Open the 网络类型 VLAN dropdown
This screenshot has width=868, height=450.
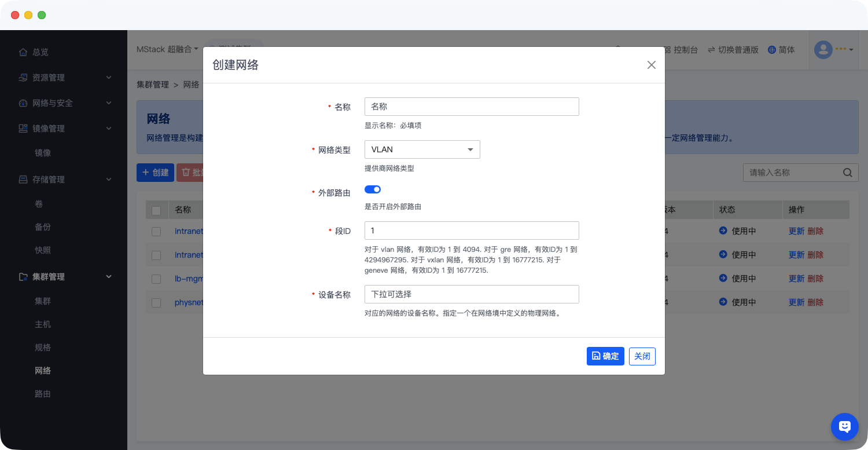click(422, 149)
